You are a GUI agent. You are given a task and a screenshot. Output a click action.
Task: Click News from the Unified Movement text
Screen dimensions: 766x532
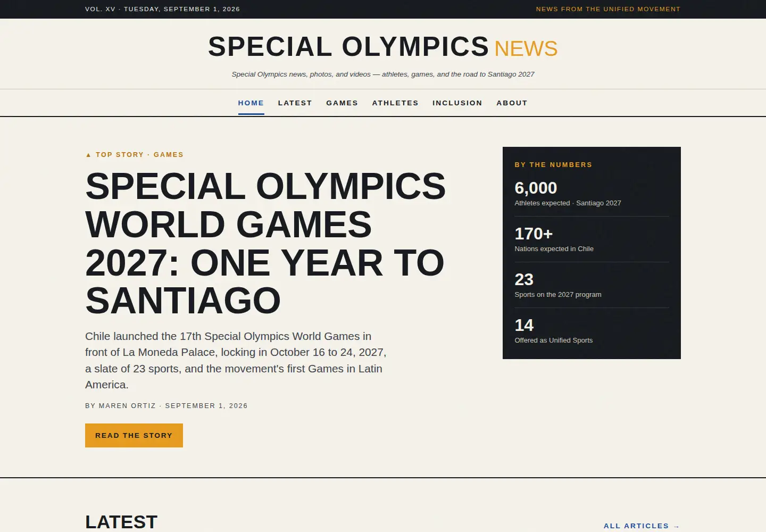tap(608, 9)
